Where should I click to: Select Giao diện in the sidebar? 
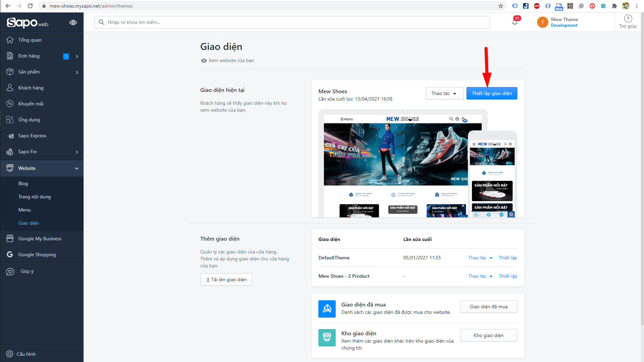(28, 223)
